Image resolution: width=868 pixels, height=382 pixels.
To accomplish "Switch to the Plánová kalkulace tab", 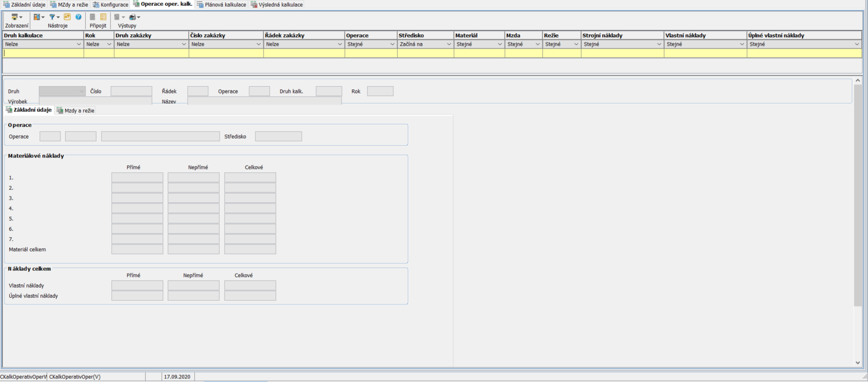I will click(x=222, y=5).
